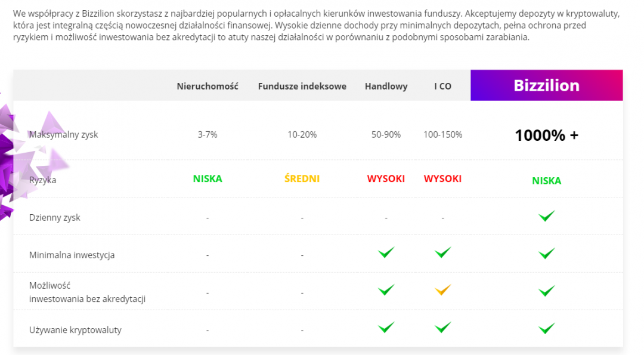Click Handlowy checkmark for Minimalna inwestycja
The image size is (644, 355).
coord(386,253)
